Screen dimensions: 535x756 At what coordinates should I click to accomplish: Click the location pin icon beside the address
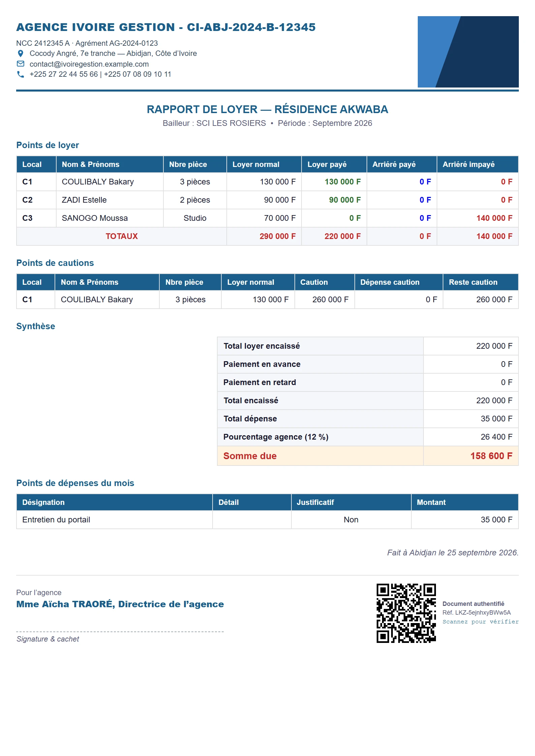tap(21, 54)
